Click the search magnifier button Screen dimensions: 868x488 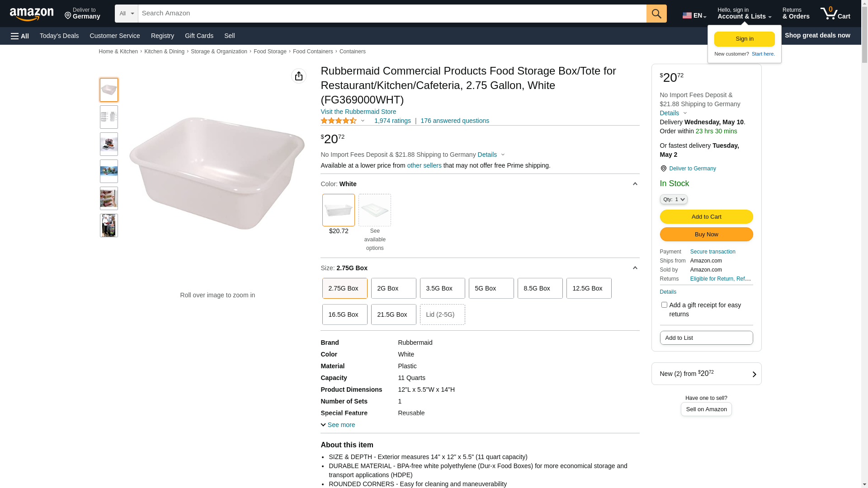[656, 14]
